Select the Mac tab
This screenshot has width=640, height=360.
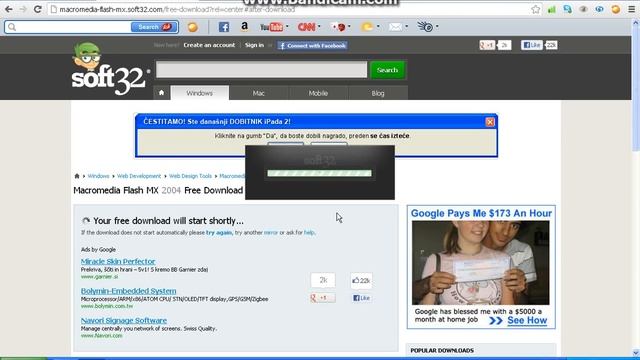pos(258,93)
